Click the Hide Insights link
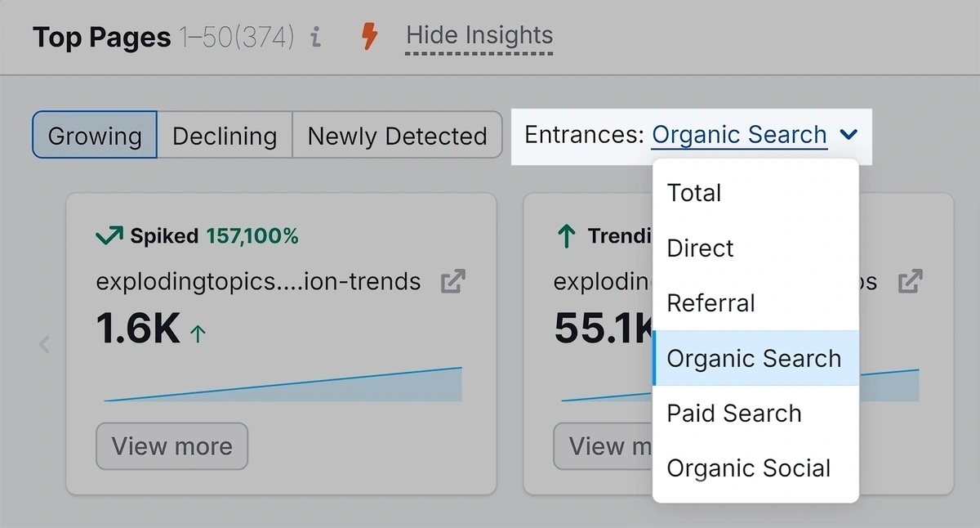The image size is (980, 528). pyautogui.click(x=479, y=35)
